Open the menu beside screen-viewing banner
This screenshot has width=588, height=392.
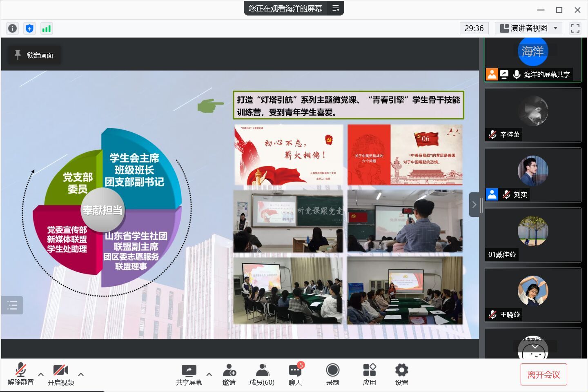pos(336,8)
